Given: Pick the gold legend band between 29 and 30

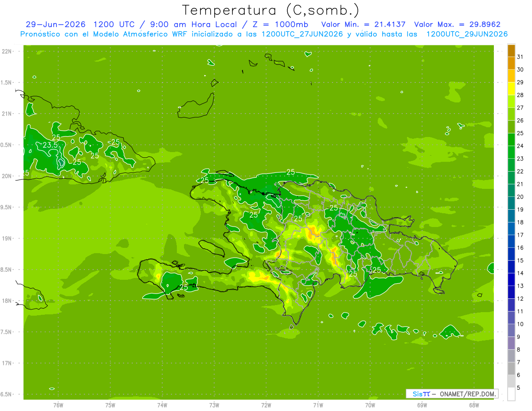Looking at the screenshot, I should [511, 76].
